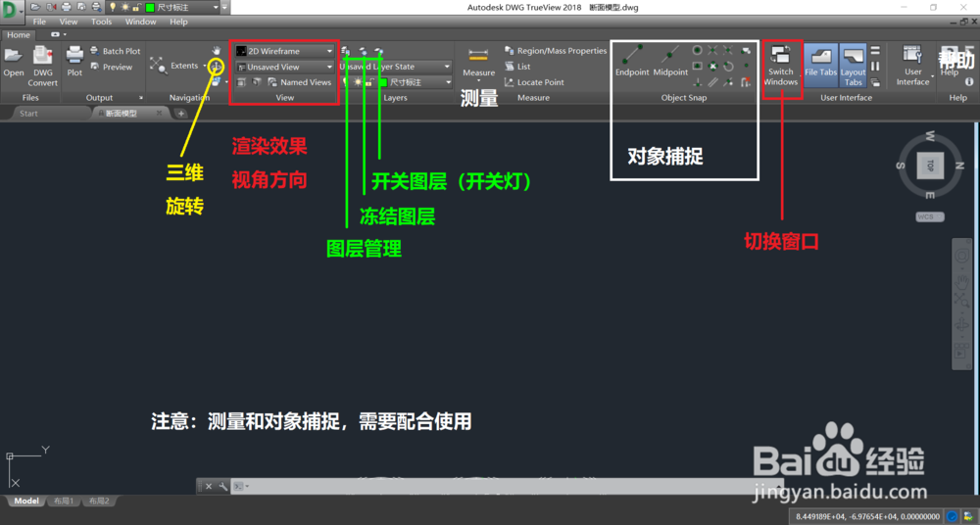Toggle File Tabs display
980x525 pixels.
click(820, 66)
